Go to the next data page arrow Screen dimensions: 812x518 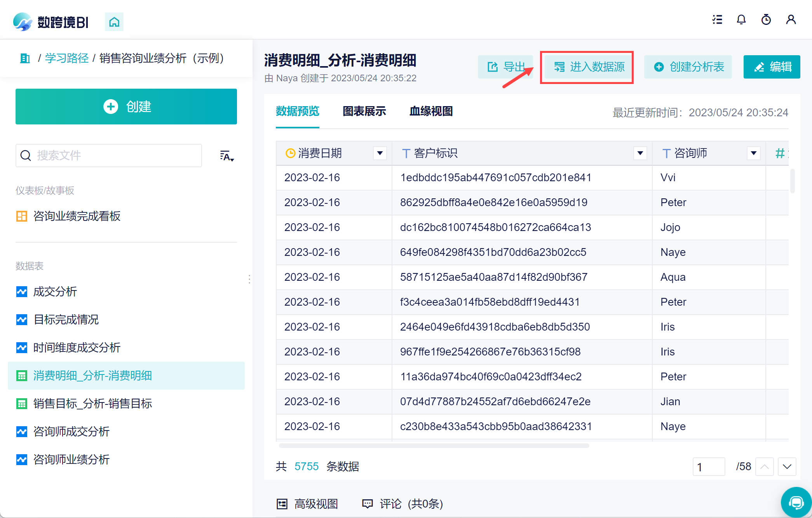[x=787, y=467]
